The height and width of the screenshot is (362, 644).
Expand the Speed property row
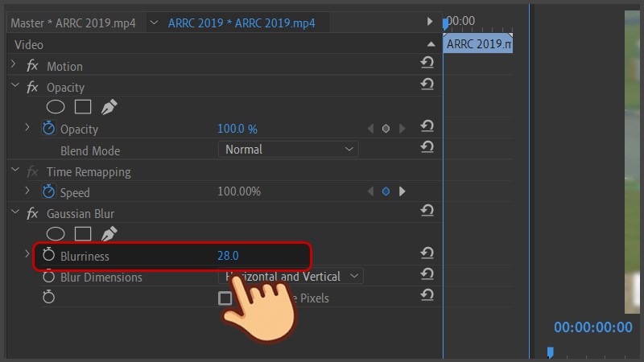point(27,191)
